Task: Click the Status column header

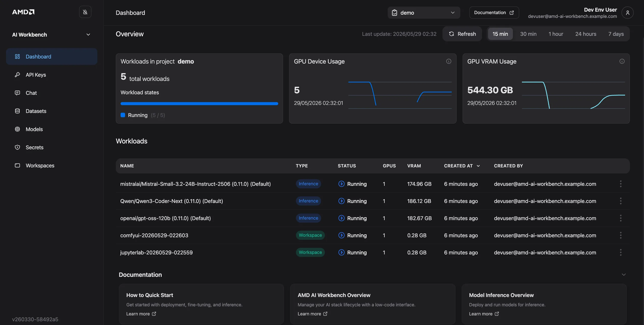Action: (x=347, y=166)
